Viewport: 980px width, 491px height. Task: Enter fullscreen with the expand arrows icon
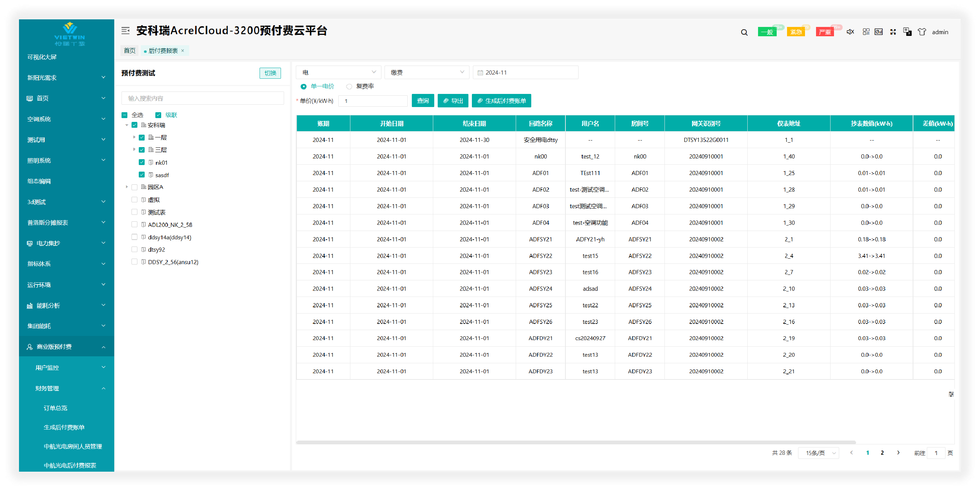[893, 32]
